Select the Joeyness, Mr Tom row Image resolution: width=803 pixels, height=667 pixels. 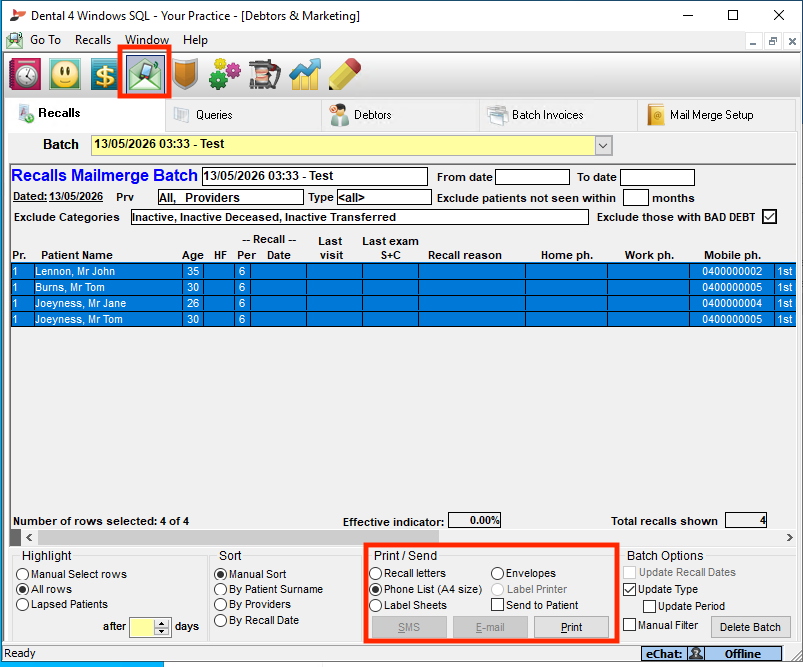coord(403,319)
